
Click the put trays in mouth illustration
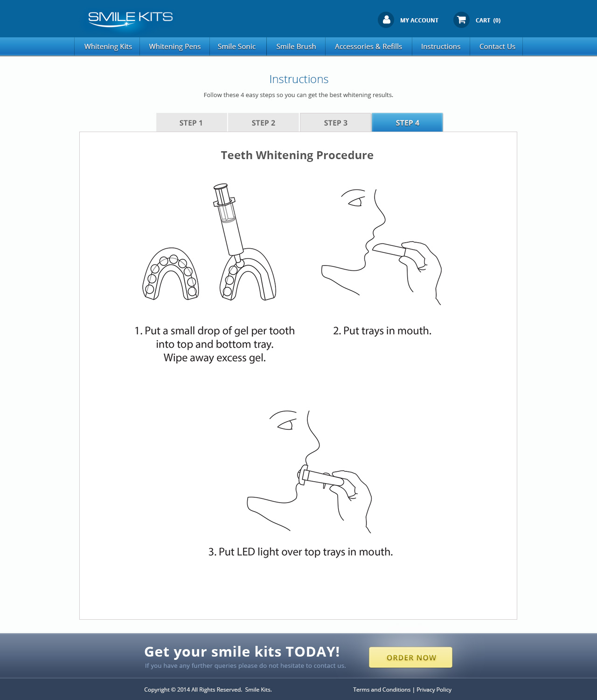click(x=382, y=247)
